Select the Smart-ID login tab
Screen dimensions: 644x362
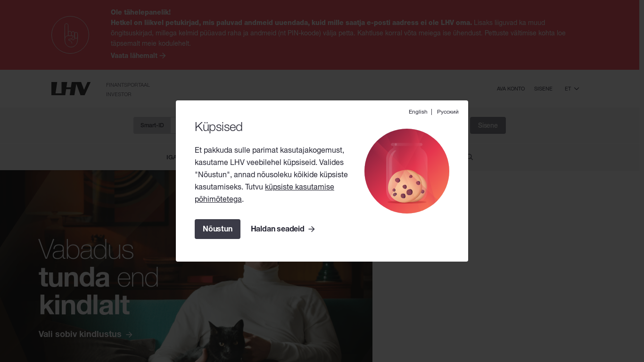pos(152,125)
